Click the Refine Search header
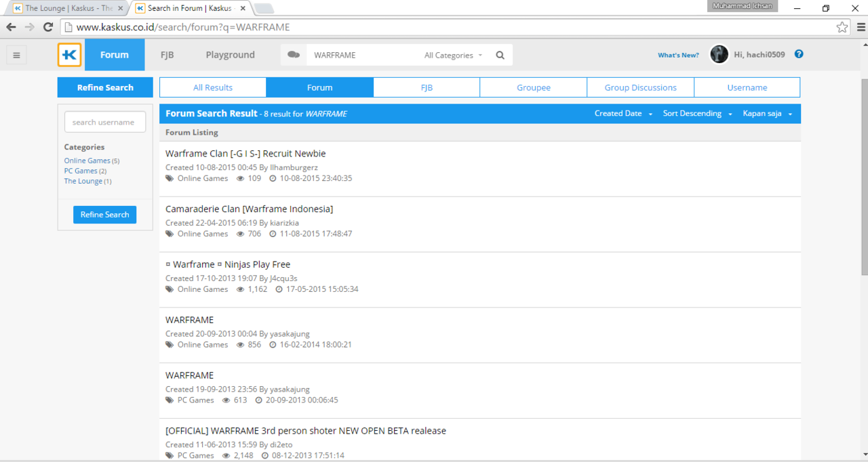 click(x=105, y=87)
